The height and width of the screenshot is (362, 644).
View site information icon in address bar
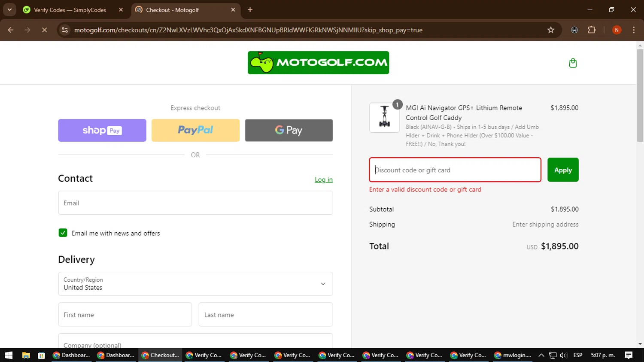(65, 30)
